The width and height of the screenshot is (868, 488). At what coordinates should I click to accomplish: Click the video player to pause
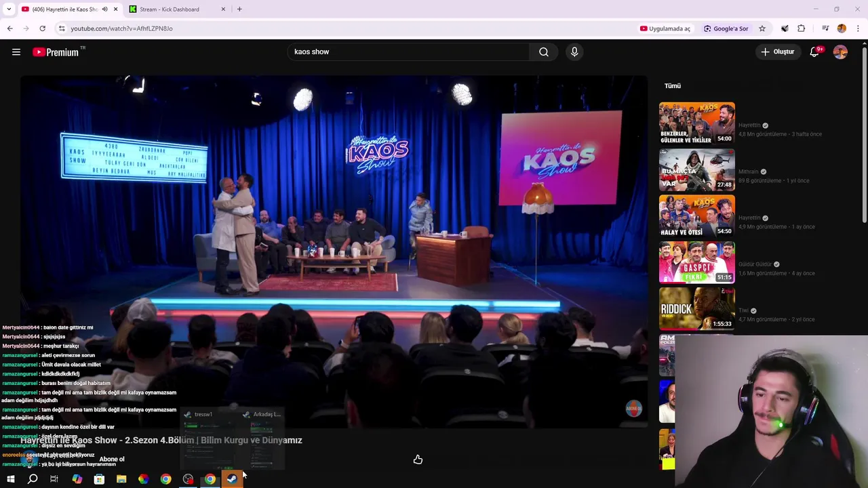tap(334, 251)
